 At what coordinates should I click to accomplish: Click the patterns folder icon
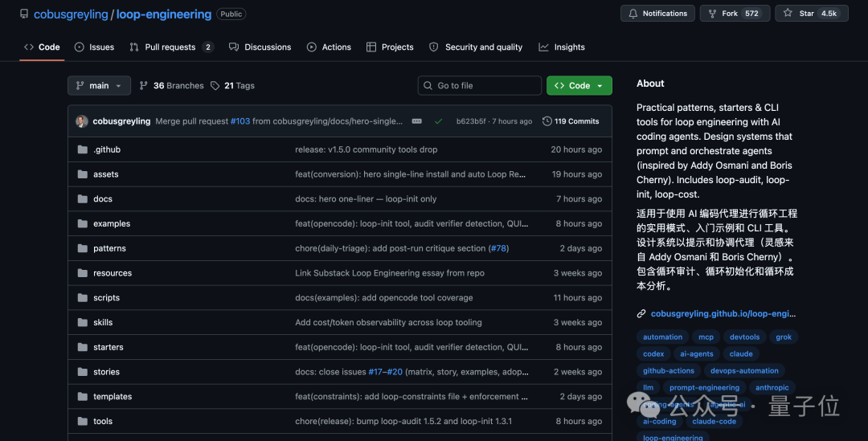(83, 248)
